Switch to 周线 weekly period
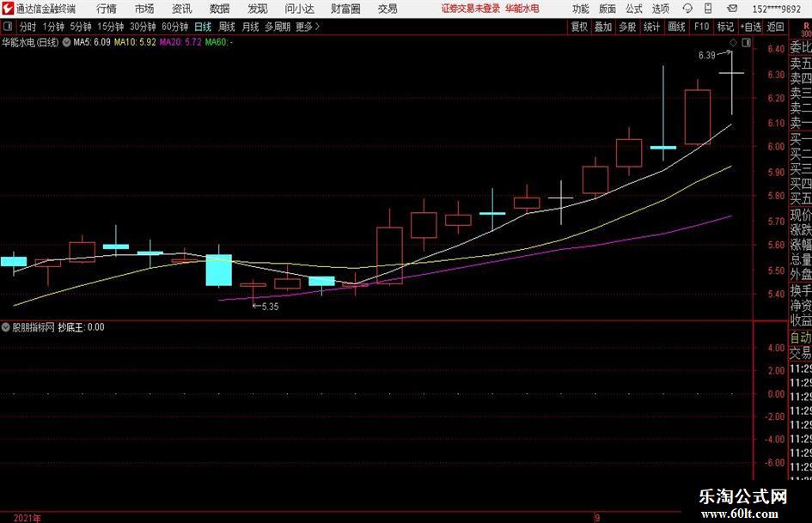 coord(227,27)
